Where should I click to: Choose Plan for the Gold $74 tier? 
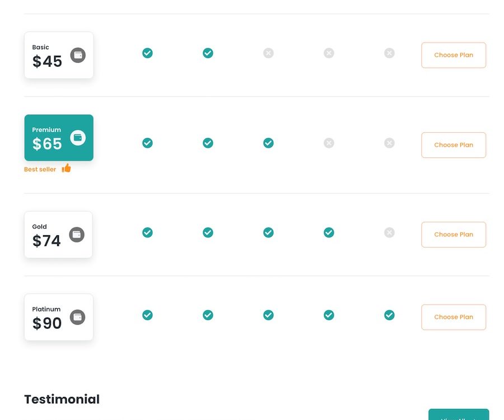(454, 235)
